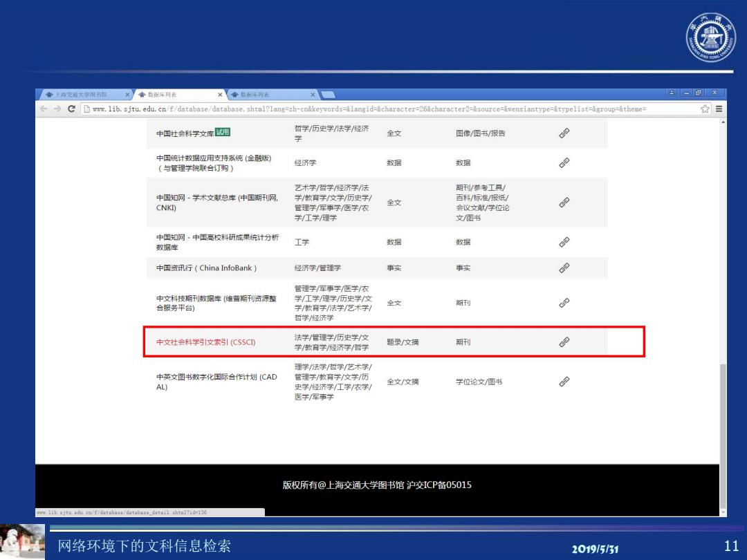Open 中国统计数据应用支持系统 (金融版) link

click(x=214, y=163)
